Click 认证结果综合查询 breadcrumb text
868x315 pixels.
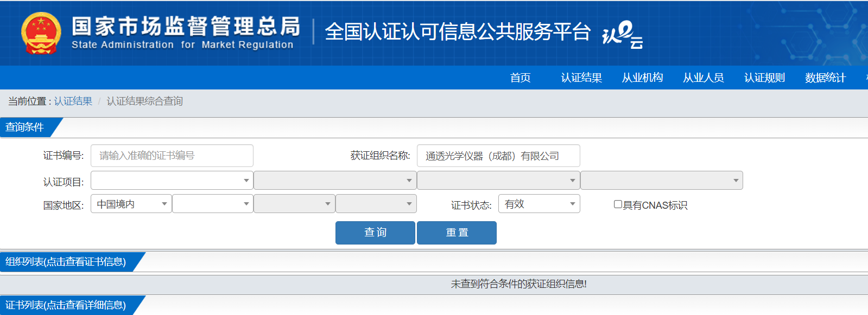tap(144, 101)
